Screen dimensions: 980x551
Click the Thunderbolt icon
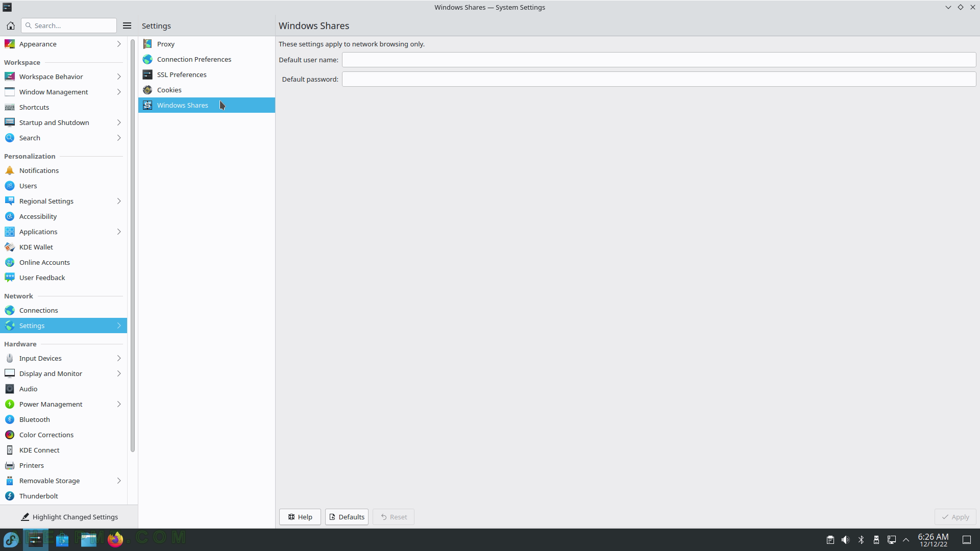coord(10,496)
